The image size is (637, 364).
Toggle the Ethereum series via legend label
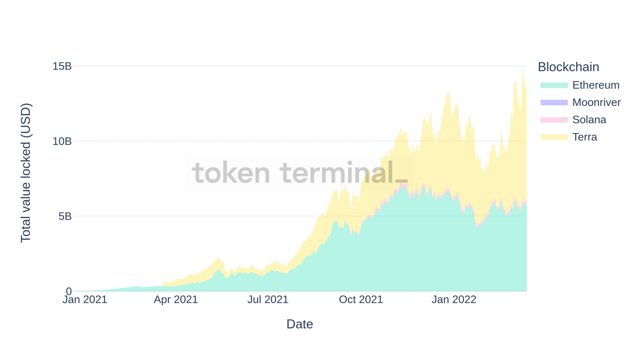(x=596, y=85)
